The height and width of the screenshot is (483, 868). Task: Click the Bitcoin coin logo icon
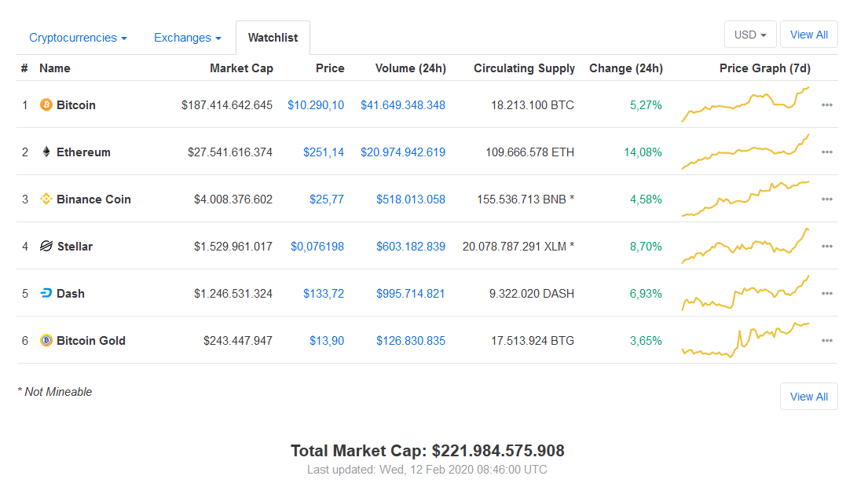(46, 104)
